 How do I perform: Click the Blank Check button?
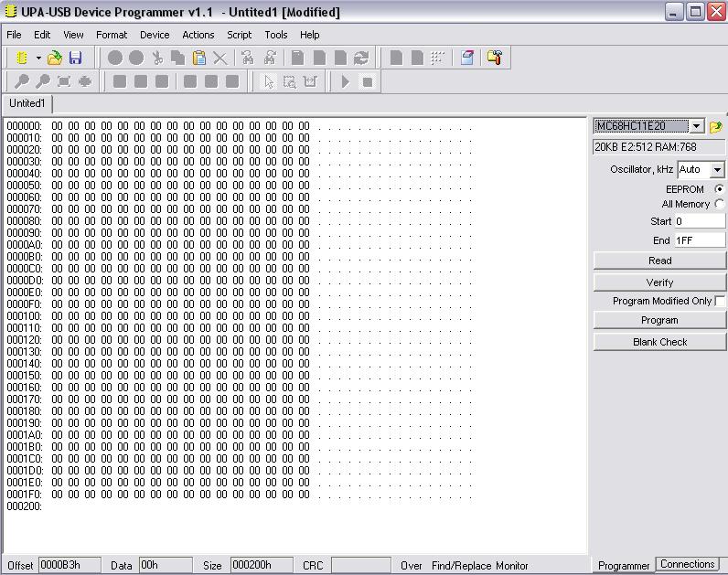pyautogui.click(x=659, y=342)
